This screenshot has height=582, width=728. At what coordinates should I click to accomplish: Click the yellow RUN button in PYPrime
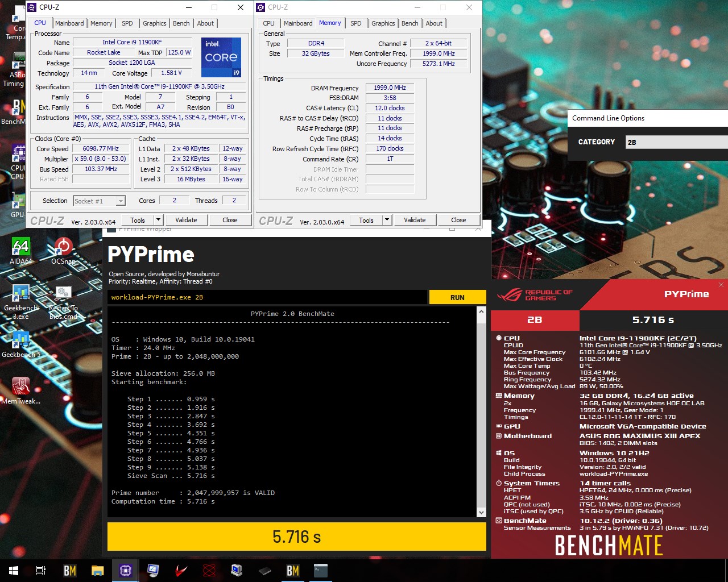tap(457, 297)
